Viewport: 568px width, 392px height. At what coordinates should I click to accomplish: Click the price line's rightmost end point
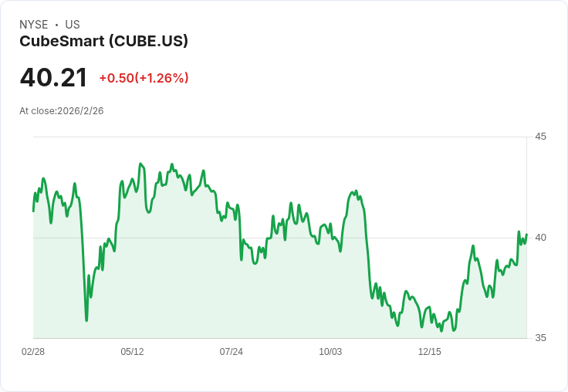pyautogui.click(x=526, y=235)
